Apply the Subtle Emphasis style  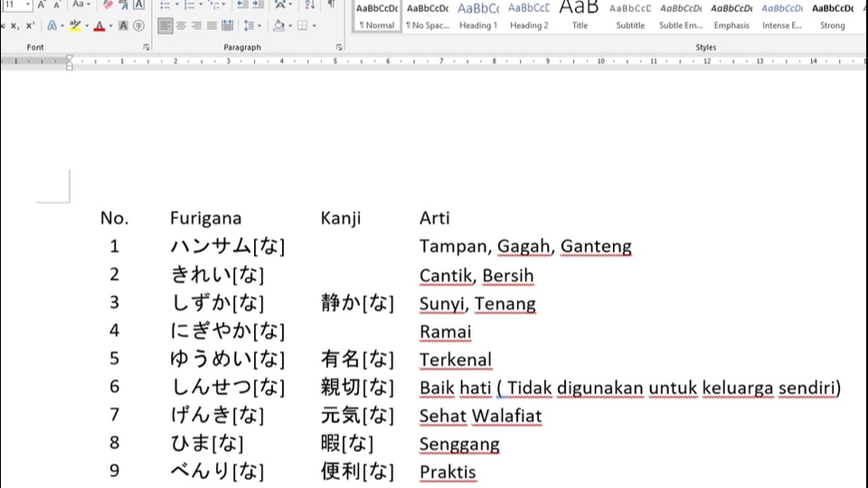(681, 15)
